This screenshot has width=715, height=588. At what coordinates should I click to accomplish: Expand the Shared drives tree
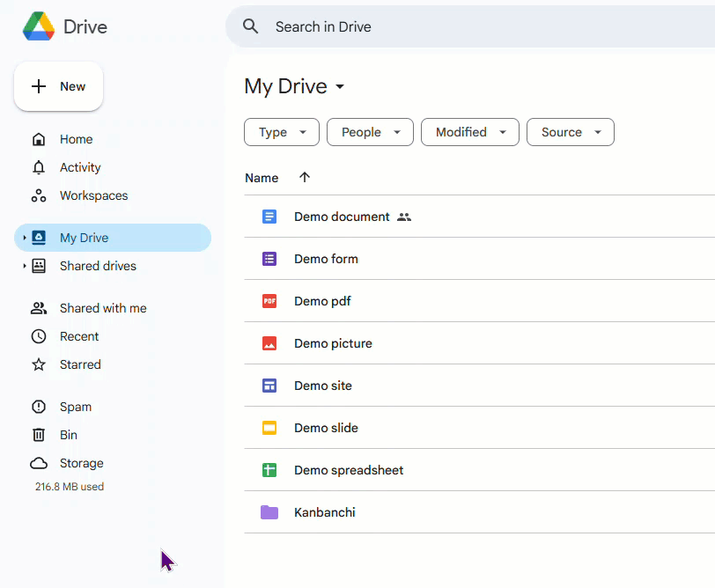click(x=24, y=266)
